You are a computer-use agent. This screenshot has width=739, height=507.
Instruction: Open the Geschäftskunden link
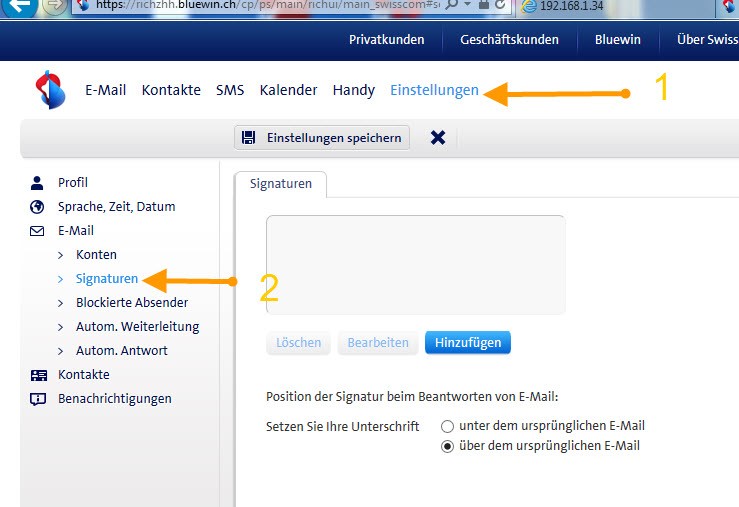tap(509, 40)
